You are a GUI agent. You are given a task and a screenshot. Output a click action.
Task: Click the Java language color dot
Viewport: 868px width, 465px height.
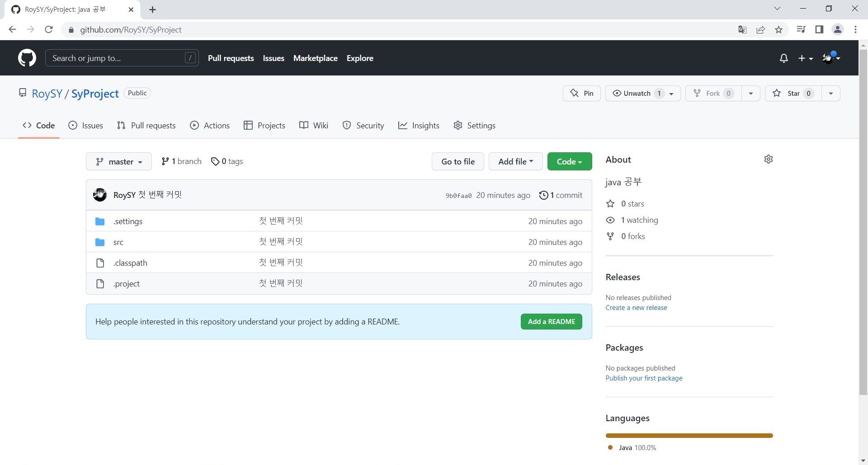(x=610, y=447)
